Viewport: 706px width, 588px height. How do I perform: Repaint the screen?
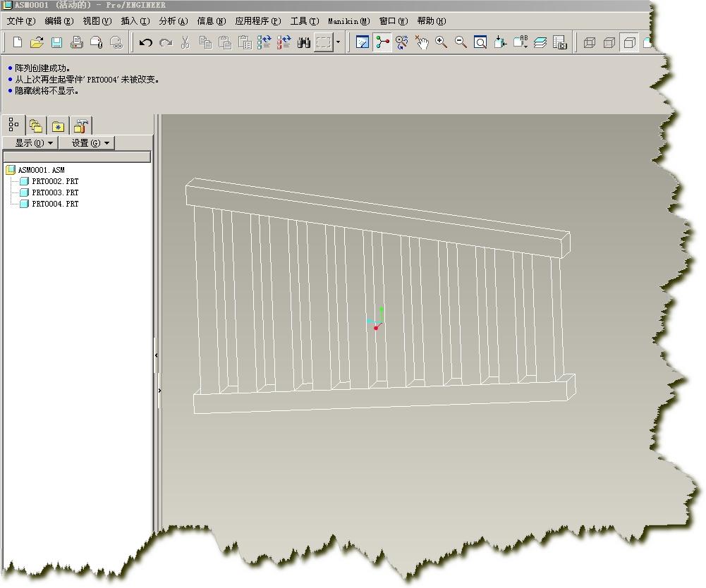(x=363, y=43)
